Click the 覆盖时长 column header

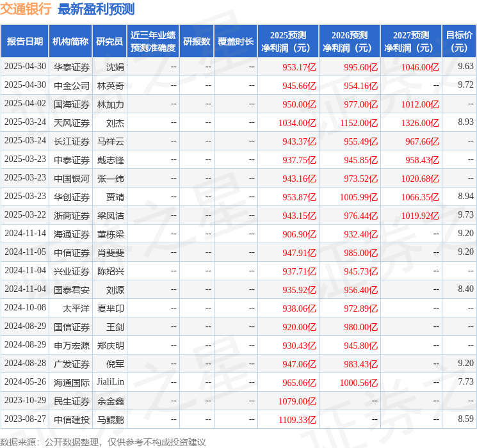(x=236, y=42)
